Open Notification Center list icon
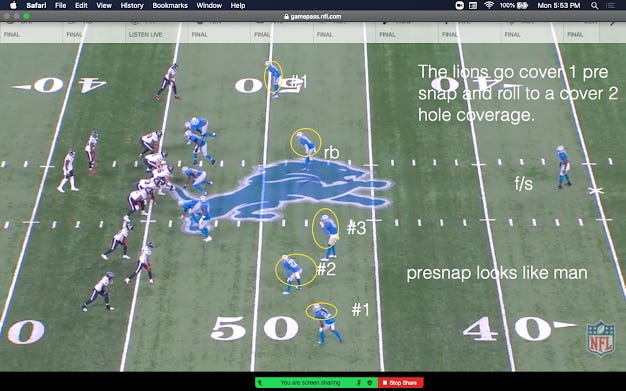626x391 pixels. pyautogui.click(x=610, y=6)
